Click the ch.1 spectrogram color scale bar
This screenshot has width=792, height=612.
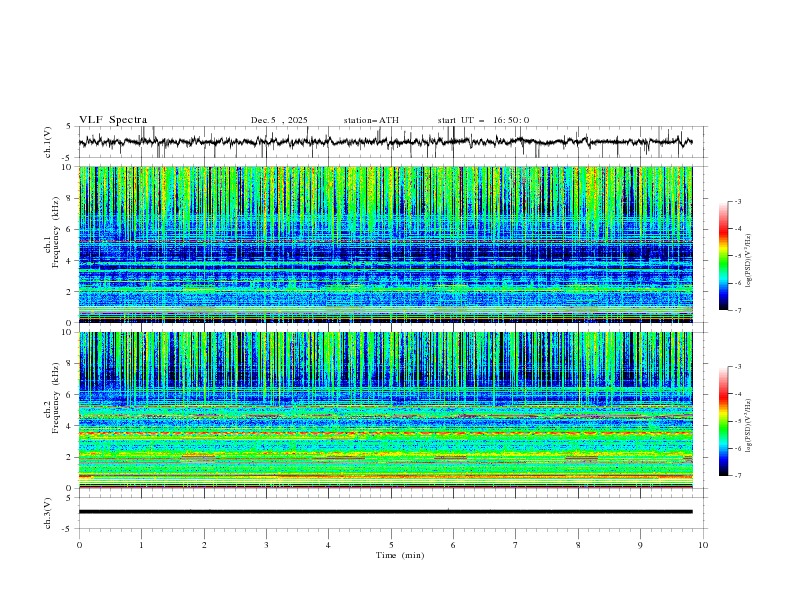[723, 256]
